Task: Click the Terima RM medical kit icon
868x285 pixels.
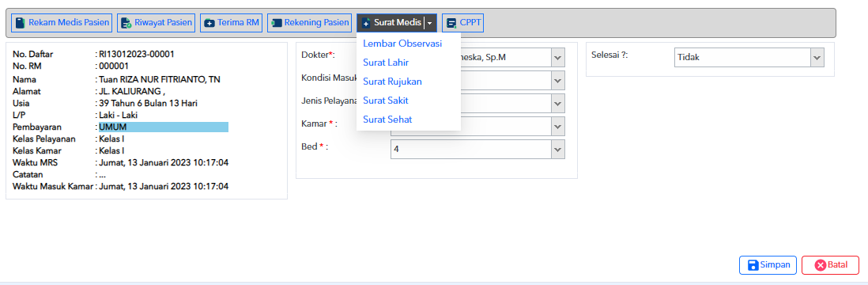Action: pos(209,23)
